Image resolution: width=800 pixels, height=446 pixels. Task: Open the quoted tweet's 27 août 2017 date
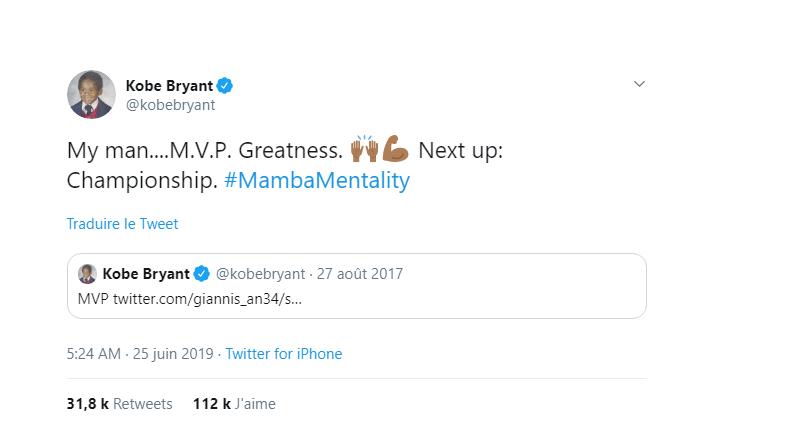[359, 274]
